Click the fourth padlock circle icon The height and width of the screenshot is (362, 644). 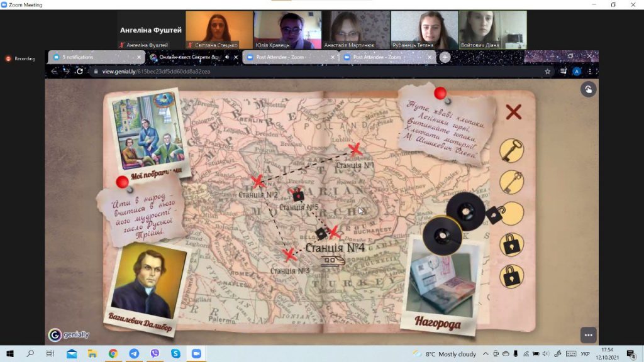click(x=512, y=244)
